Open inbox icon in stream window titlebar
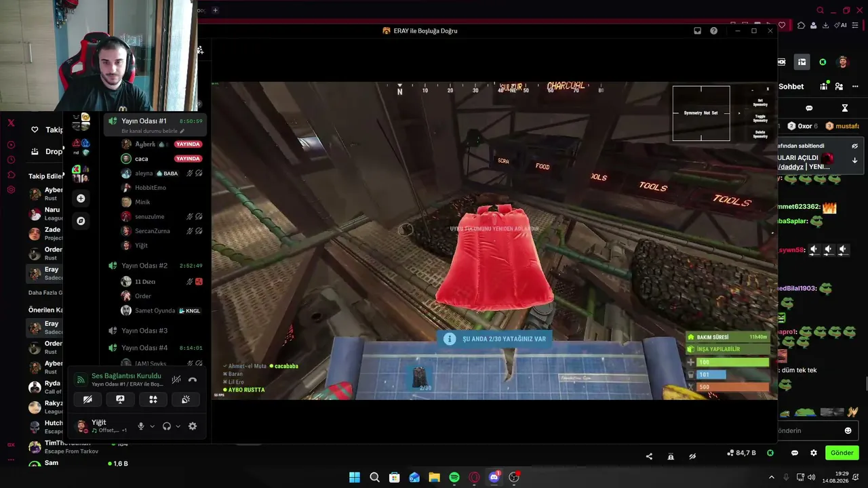This screenshot has height=488, width=868. click(x=697, y=30)
